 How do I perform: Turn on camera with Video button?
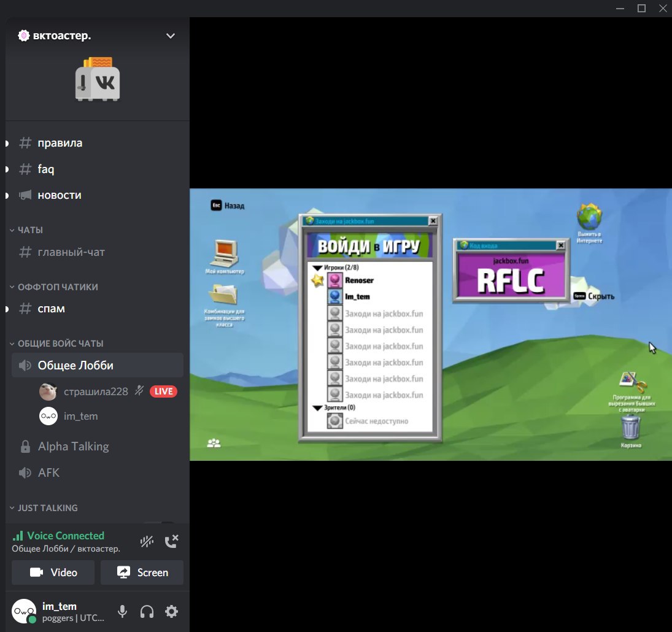coord(53,572)
